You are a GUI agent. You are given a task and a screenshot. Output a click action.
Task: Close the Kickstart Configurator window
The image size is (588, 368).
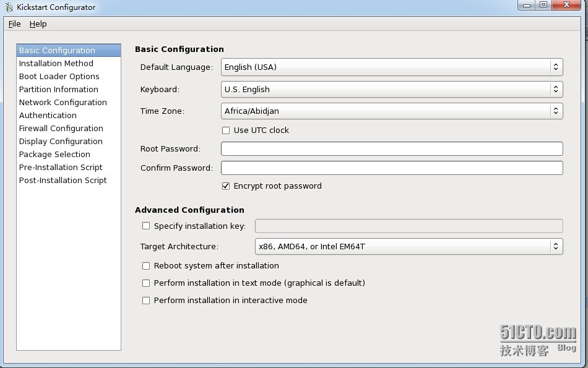566,5
